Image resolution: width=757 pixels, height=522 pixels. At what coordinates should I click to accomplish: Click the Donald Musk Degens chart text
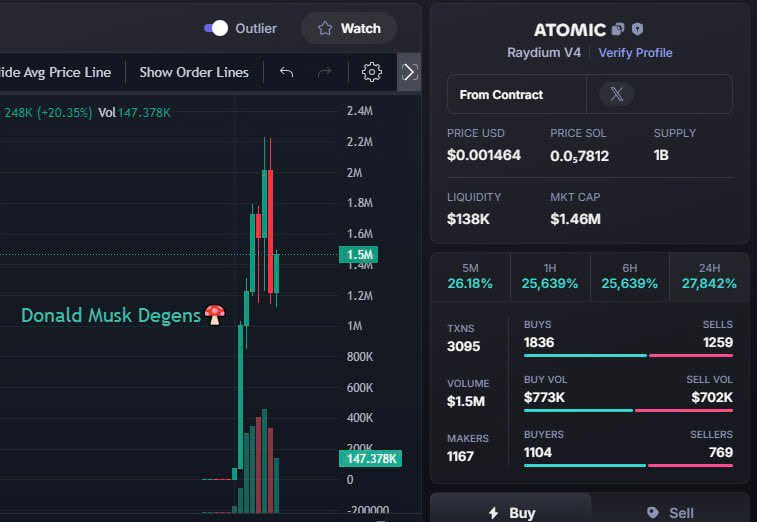[x=123, y=315]
